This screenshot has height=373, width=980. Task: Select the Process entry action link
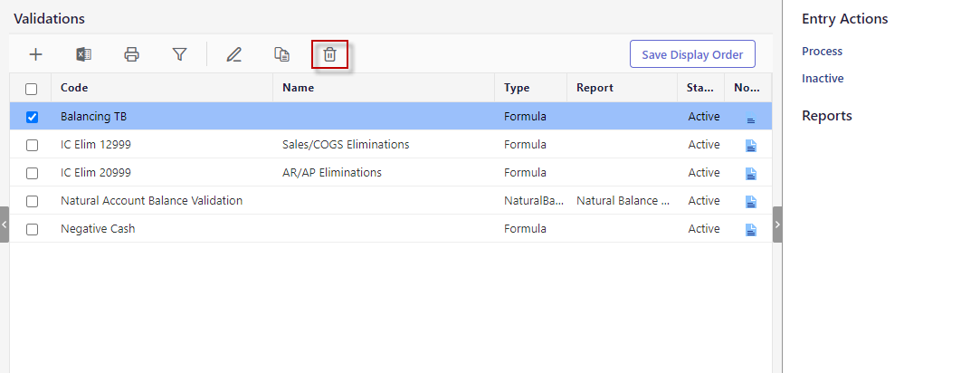pyautogui.click(x=822, y=52)
